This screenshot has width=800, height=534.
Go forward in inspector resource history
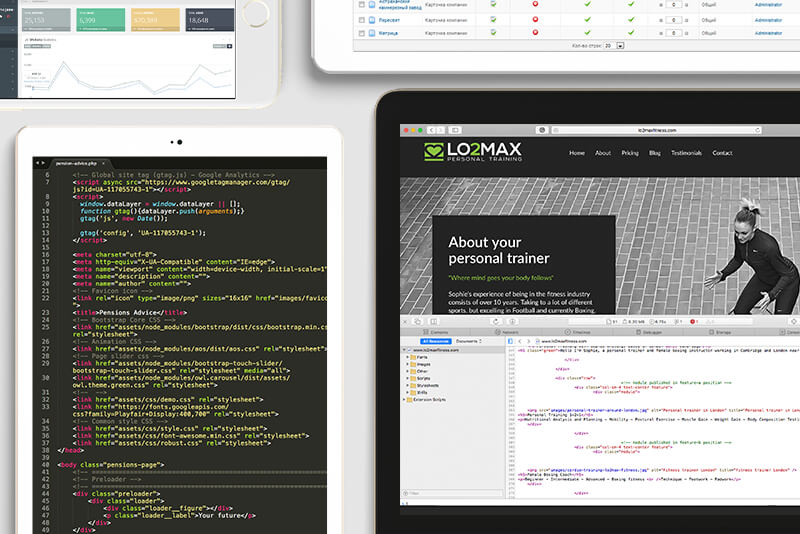tap(528, 341)
